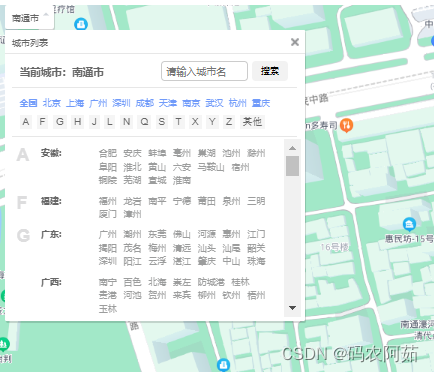Screen dimensions: 434x372
Task: Select the hot city 天津
Action: (x=168, y=103)
